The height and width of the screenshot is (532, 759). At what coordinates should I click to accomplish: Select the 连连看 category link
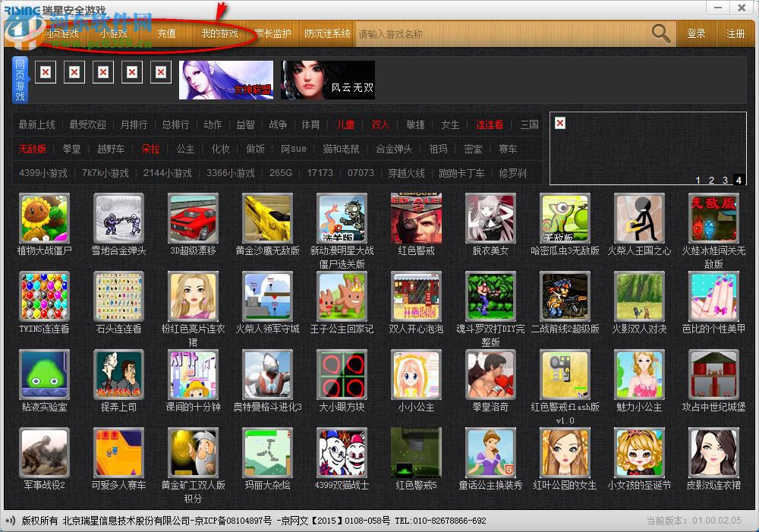[x=490, y=124]
